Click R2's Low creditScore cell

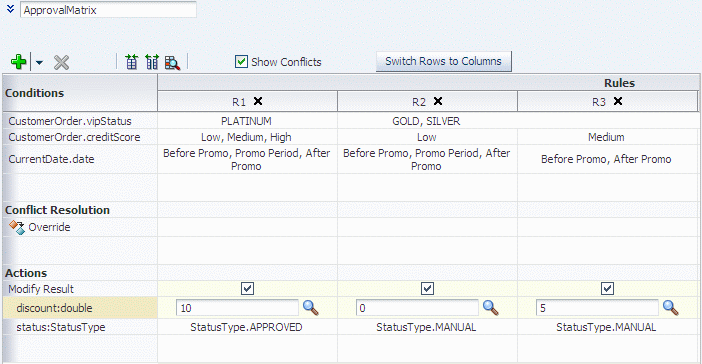(427, 137)
